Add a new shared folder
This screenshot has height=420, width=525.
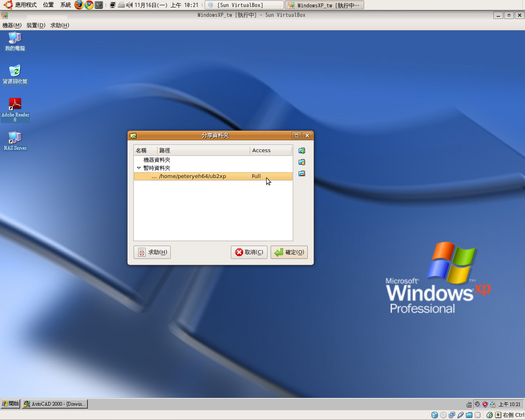coord(302,151)
